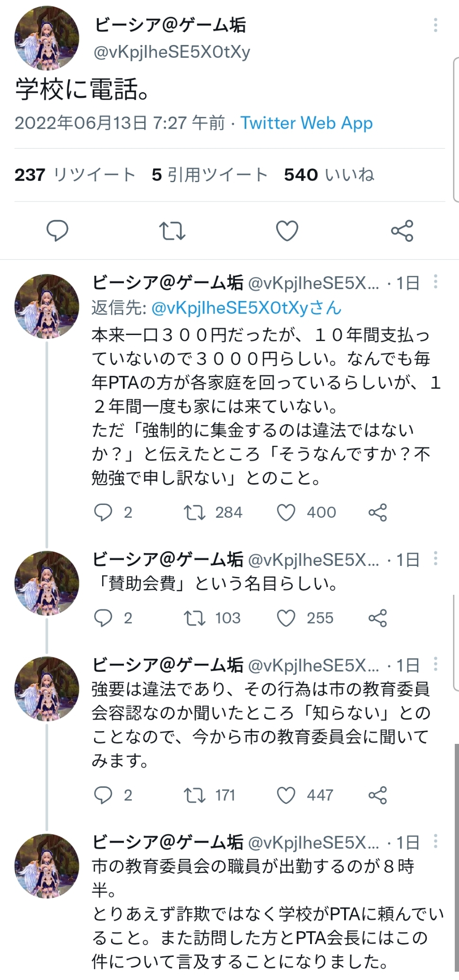View the 237 リツイート list
Viewport: 459px width, 980px height.
(75, 175)
